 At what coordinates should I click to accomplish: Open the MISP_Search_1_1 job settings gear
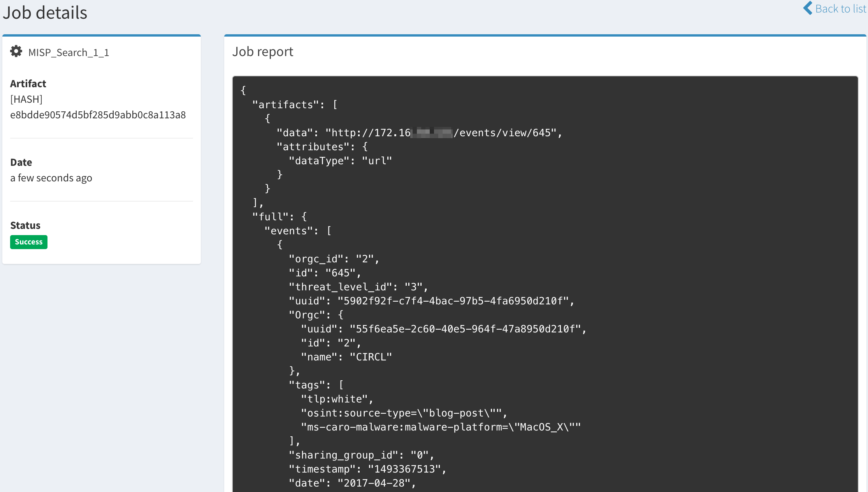click(x=16, y=51)
